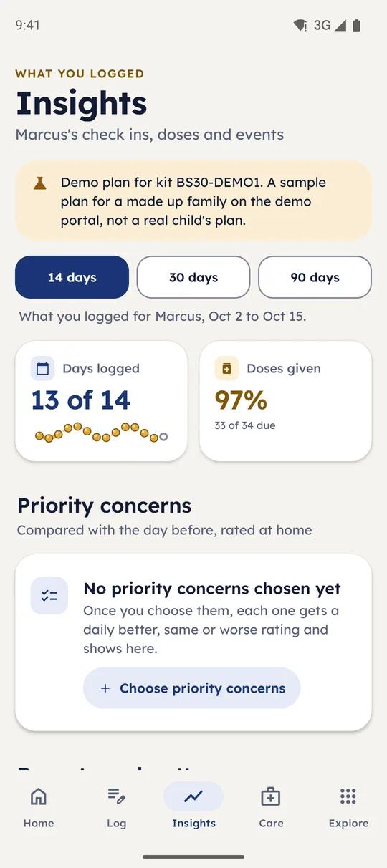
Task: Open the Home tab house icon
Action: pyautogui.click(x=39, y=796)
